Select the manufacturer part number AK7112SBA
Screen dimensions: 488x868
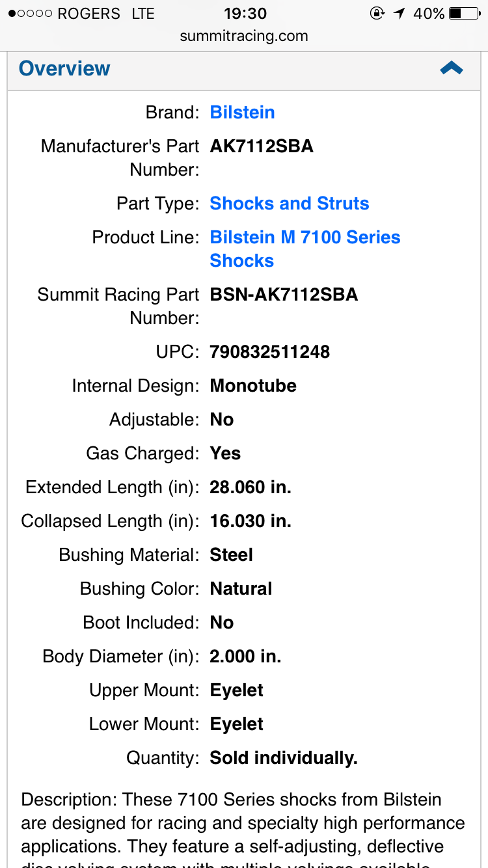pyautogui.click(x=262, y=146)
